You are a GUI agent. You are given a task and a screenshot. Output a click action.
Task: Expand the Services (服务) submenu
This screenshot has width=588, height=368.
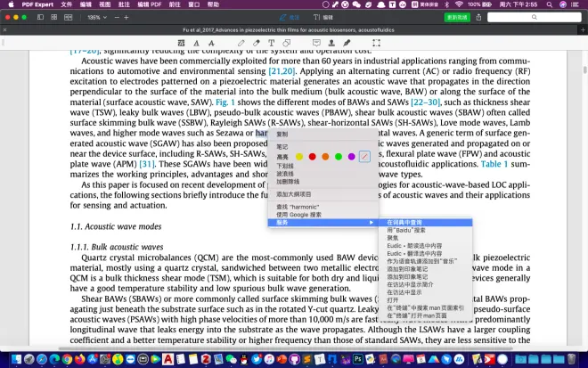pos(323,223)
